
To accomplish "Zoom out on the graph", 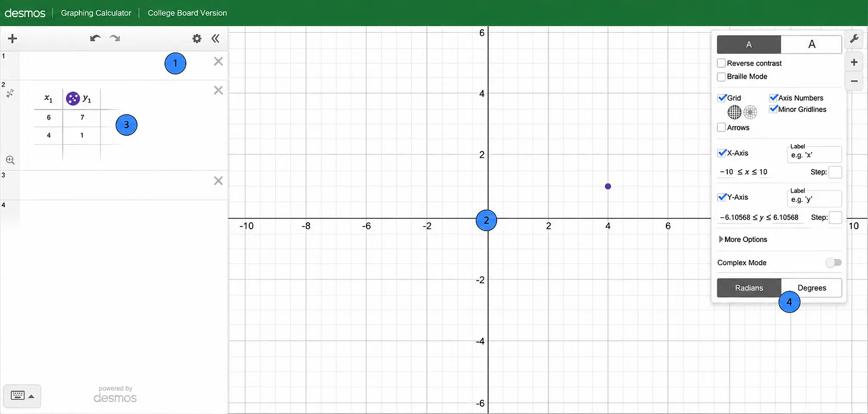I will (x=854, y=82).
